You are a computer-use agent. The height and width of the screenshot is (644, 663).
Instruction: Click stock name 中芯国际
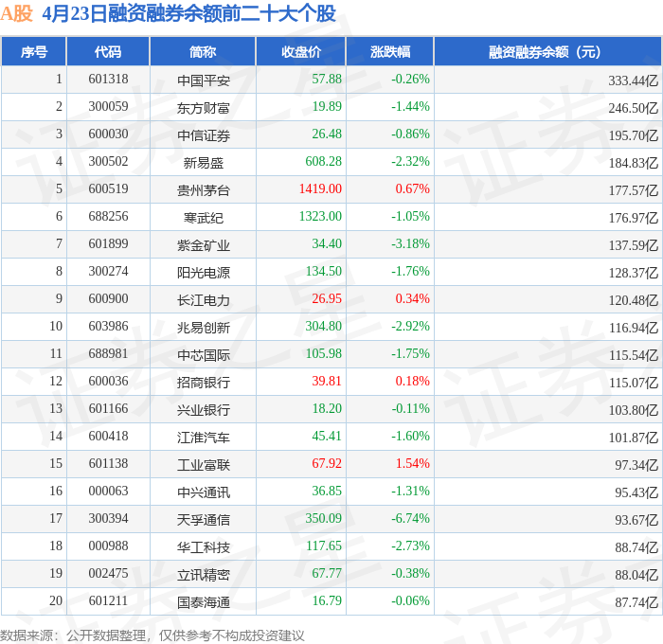(x=204, y=355)
